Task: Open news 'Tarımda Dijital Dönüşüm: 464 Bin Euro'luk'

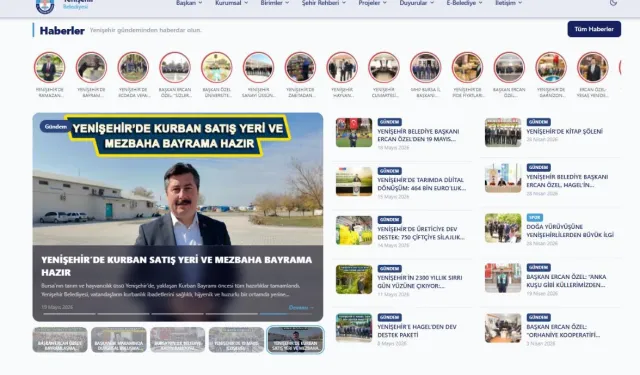Action: pos(421,184)
